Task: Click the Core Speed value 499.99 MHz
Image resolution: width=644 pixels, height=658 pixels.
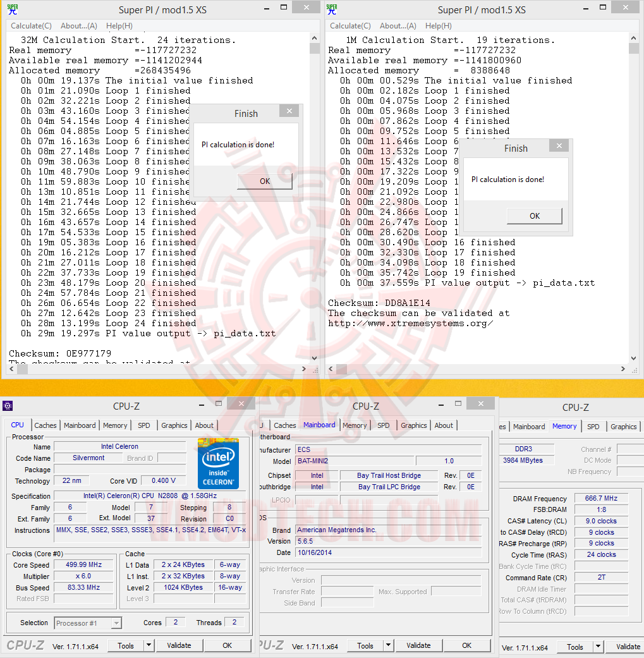Action: 84,565
